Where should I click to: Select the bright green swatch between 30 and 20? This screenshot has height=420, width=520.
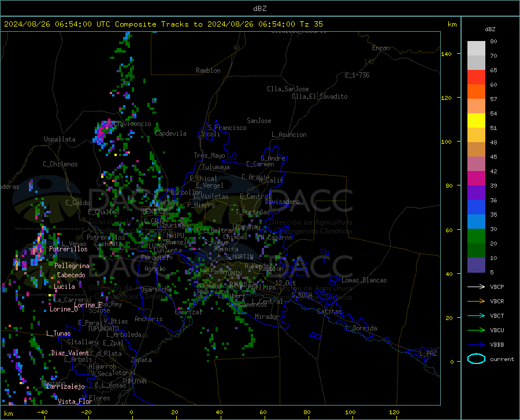[476, 236]
